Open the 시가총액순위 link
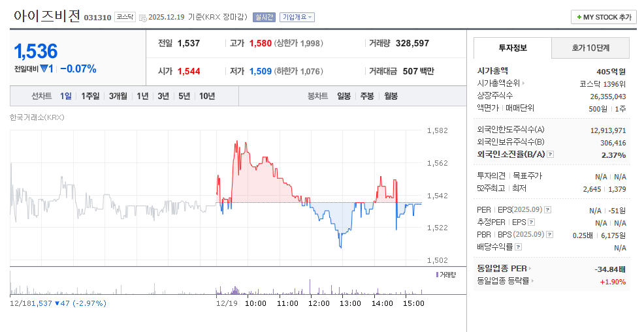The width and height of the screenshot is (644, 332). point(501,83)
